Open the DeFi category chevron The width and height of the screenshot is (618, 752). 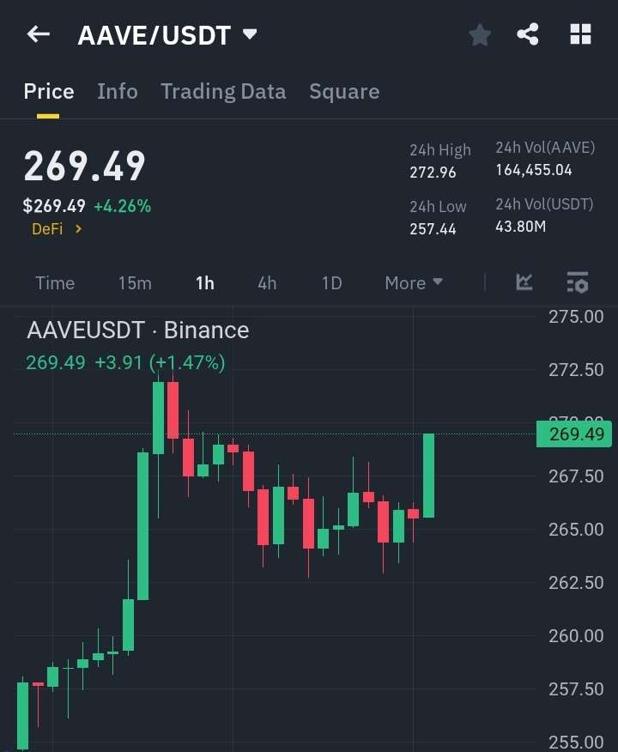click(x=78, y=229)
